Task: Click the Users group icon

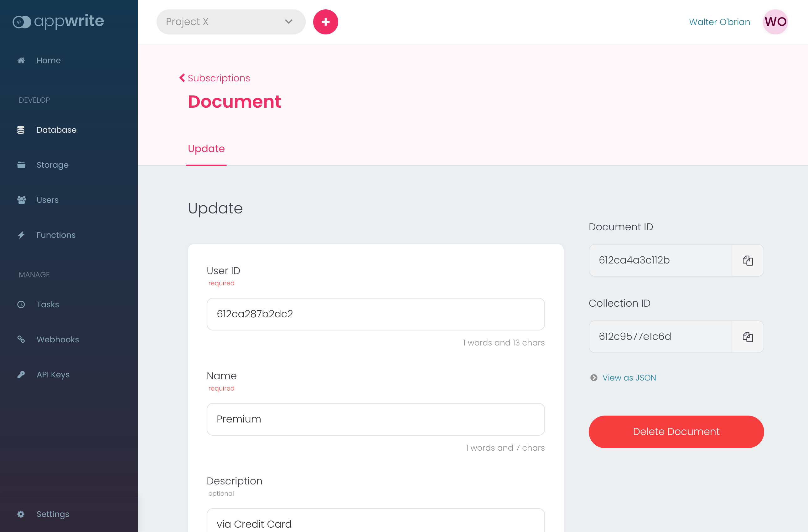Action: coord(21,200)
